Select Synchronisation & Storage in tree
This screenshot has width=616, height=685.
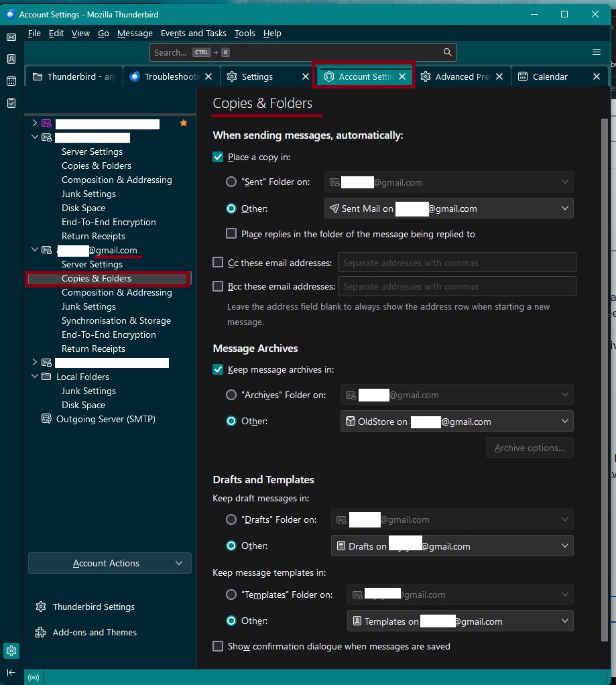coord(116,320)
